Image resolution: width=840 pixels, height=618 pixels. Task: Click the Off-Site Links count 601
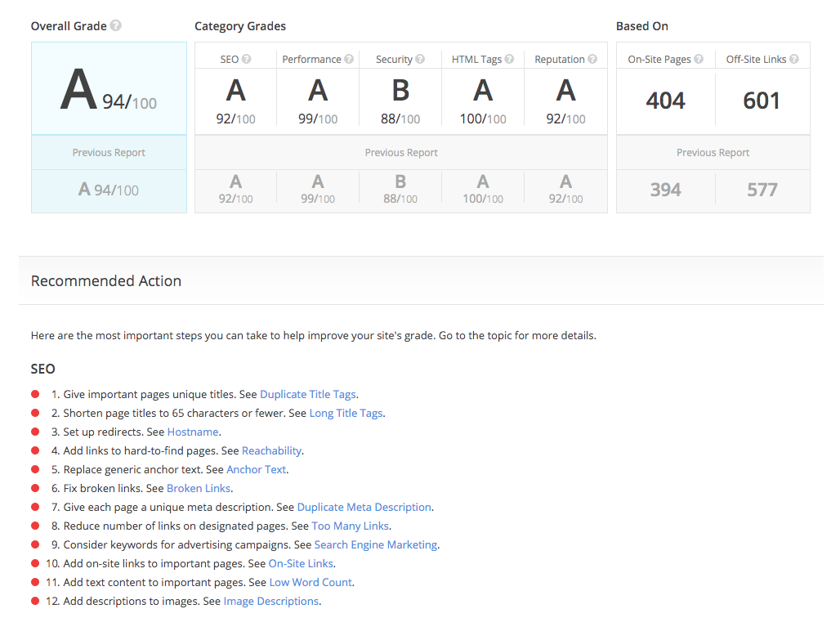click(762, 101)
